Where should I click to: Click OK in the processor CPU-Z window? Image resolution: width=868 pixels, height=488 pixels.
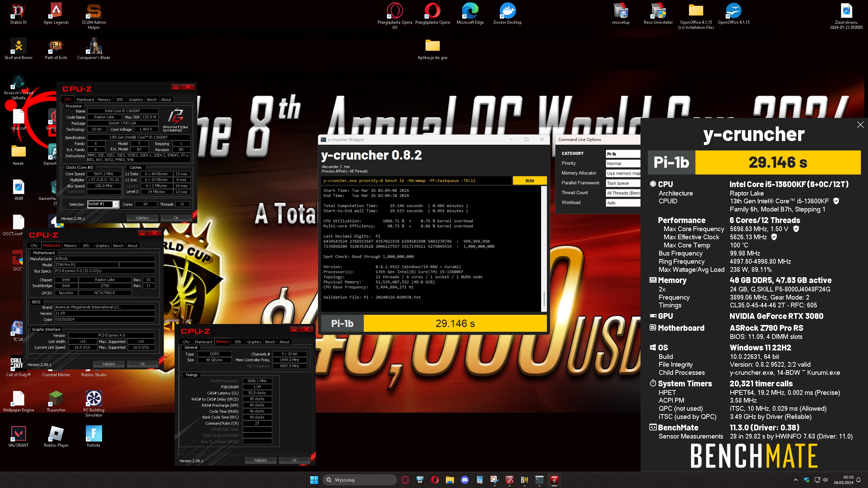[176, 218]
